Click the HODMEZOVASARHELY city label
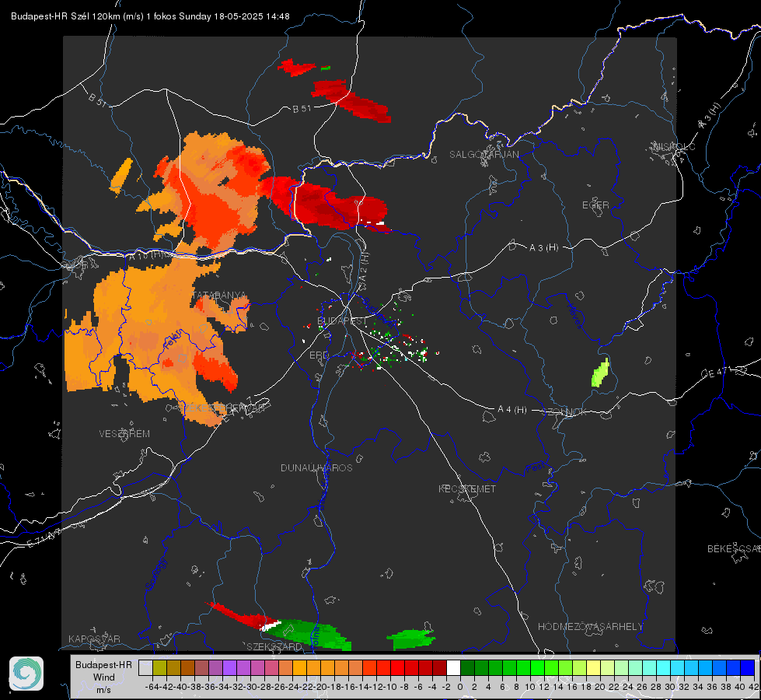 pyautogui.click(x=590, y=627)
